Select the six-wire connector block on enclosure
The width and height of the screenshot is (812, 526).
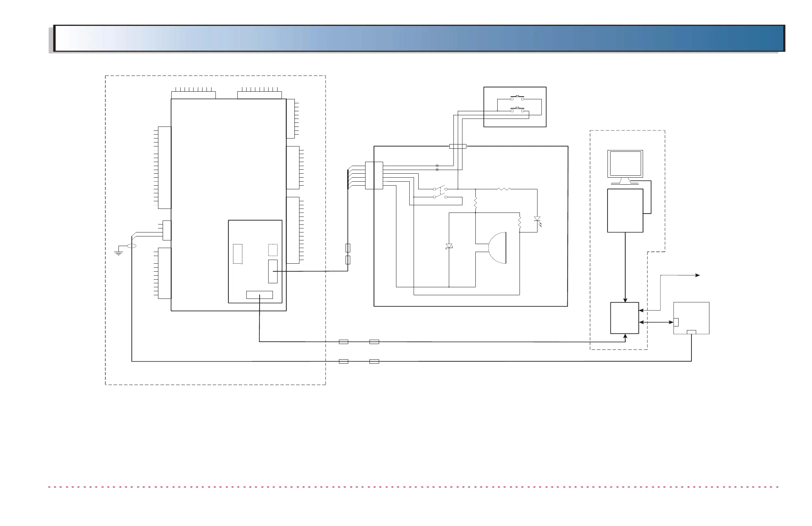tap(374, 175)
